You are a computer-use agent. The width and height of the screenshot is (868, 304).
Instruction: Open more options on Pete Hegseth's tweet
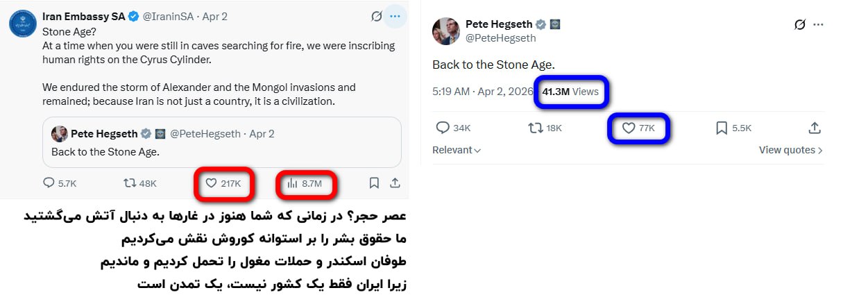818,24
